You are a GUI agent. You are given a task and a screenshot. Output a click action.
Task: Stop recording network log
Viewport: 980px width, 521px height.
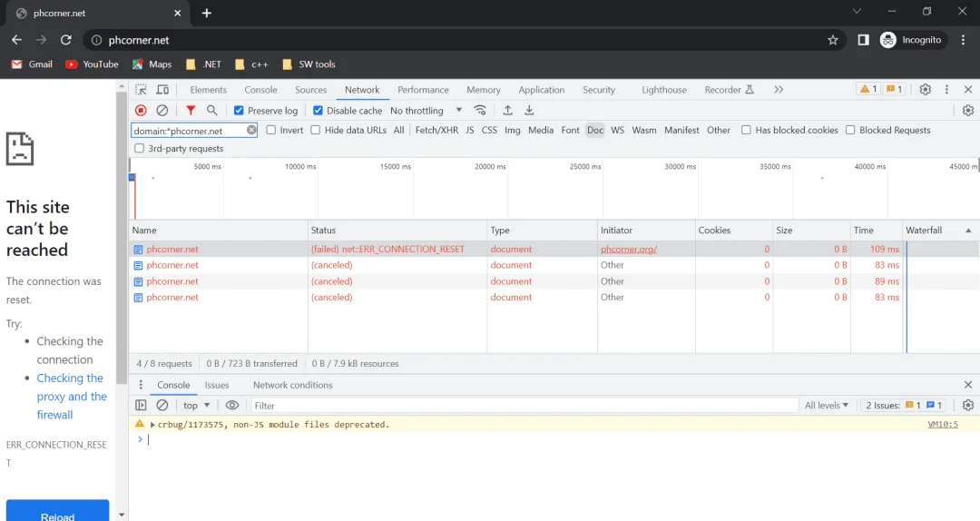click(141, 110)
